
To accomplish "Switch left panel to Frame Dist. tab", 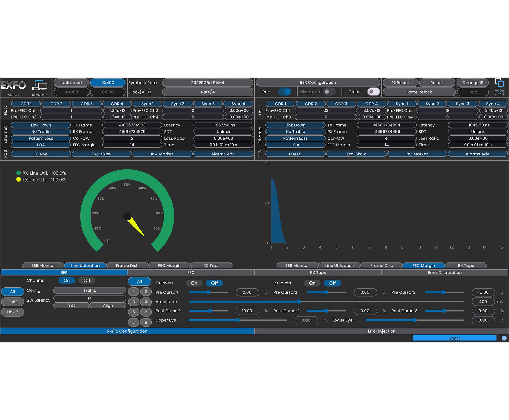I will tap(127, 265).
